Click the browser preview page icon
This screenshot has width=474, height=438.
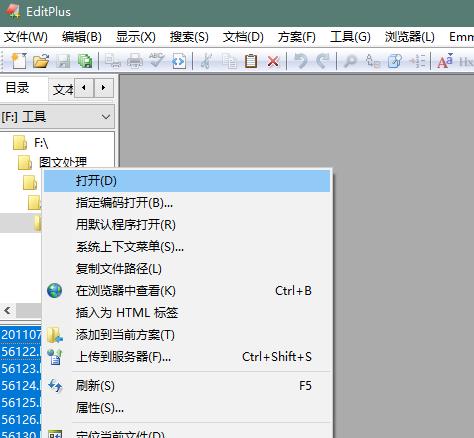coord(179,62)
